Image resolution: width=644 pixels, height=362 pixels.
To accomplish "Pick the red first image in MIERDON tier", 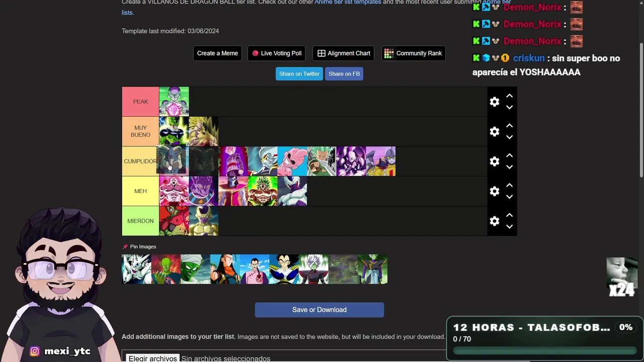I will [174, 221].
